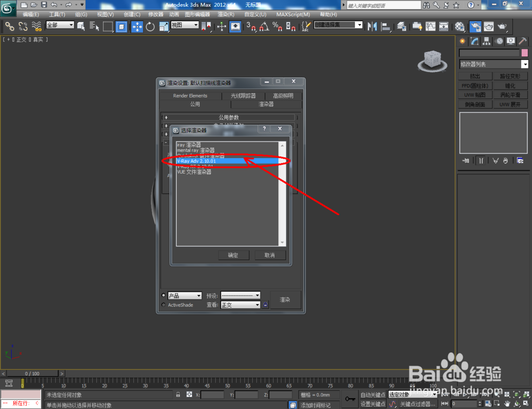Switch to the 渲染器 tab
532x409 pixels.
pyautogui.click(x=266, y=104)
